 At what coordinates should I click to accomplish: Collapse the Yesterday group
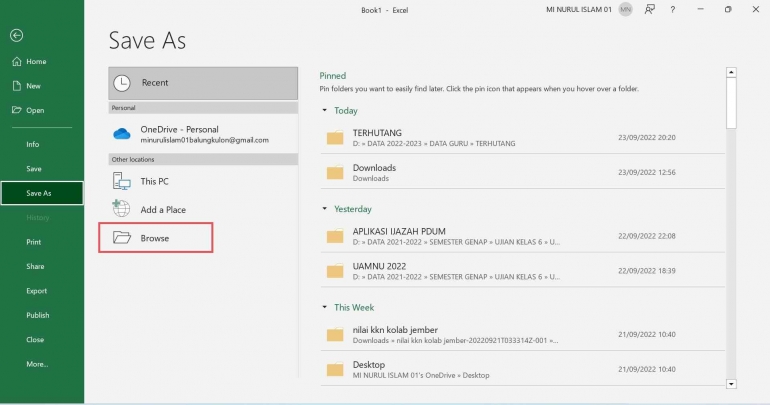tap(324, 209)
